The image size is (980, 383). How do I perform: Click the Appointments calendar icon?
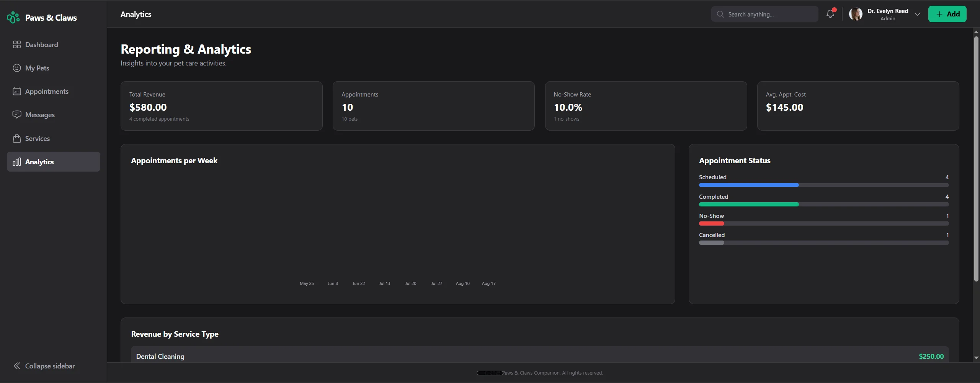[x=16, y=92]
